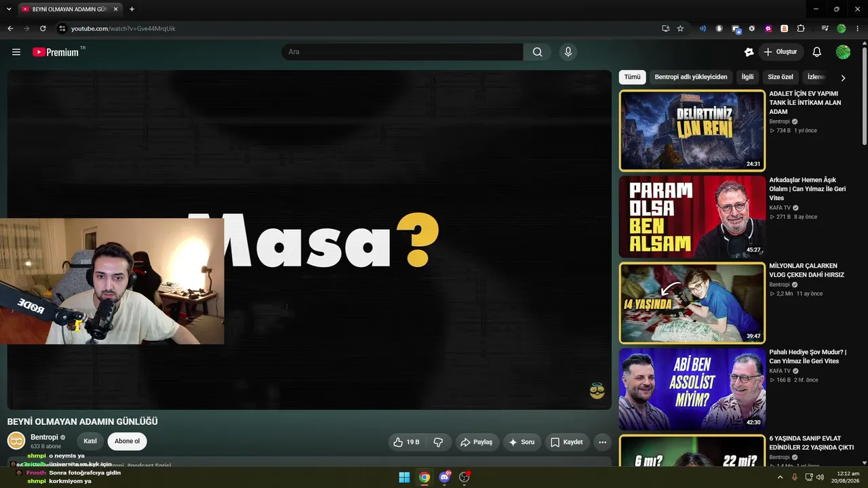Viewport: 868px width, 488px height.
Task: Expand the Chrome tab search dropdown
Action: 9,9
